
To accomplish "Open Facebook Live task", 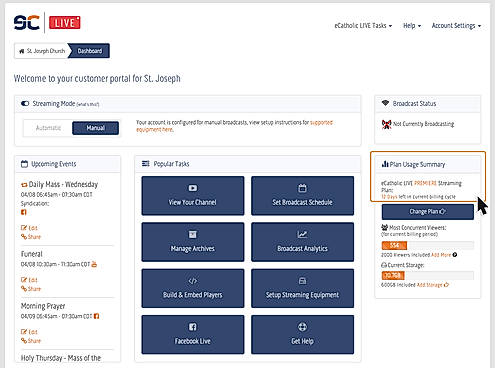I will pos(193,335).
